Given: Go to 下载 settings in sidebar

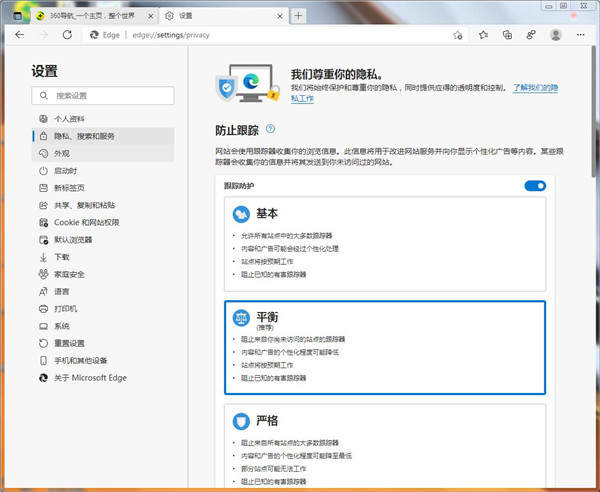Looking at the screenshot, I should (63, 257).
